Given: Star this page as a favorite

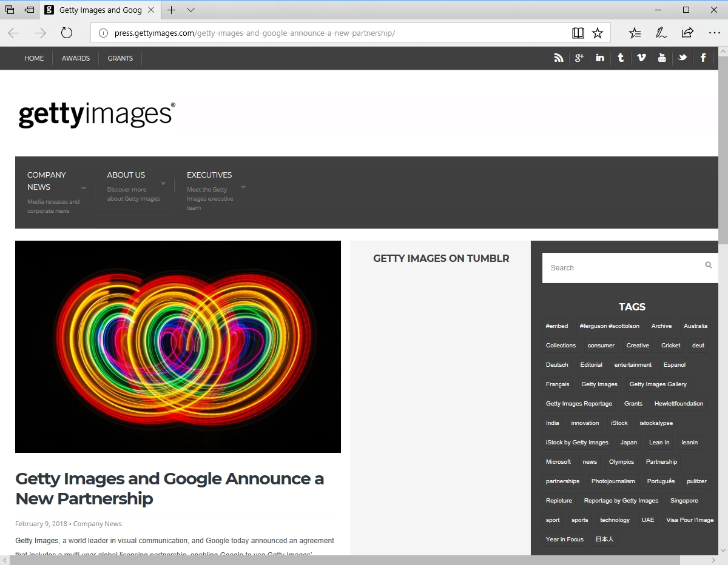Looking at the screenshot, I should 599,33.
